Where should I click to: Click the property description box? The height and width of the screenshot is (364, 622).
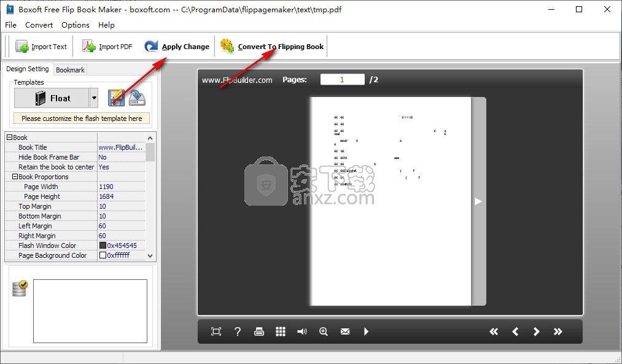point(90,311)
